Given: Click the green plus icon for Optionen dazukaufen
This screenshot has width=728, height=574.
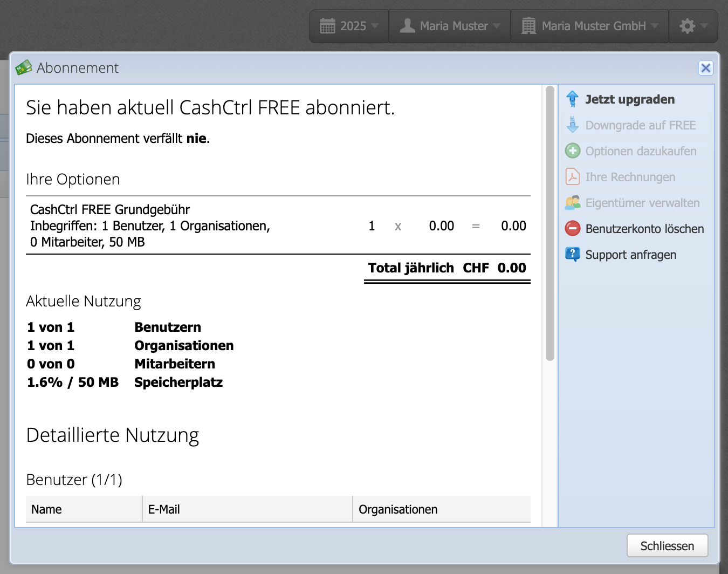Looking at the screenshot, I should click(573, 151).
